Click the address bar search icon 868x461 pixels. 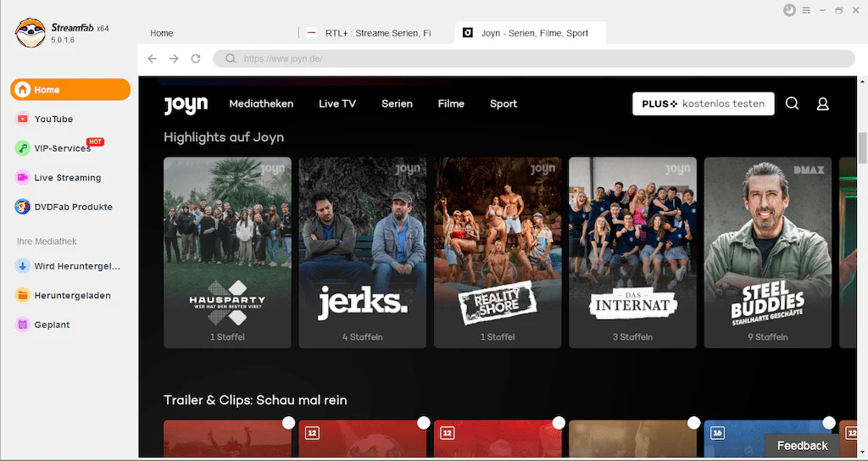pyautogui.click(x=231, y=58)
